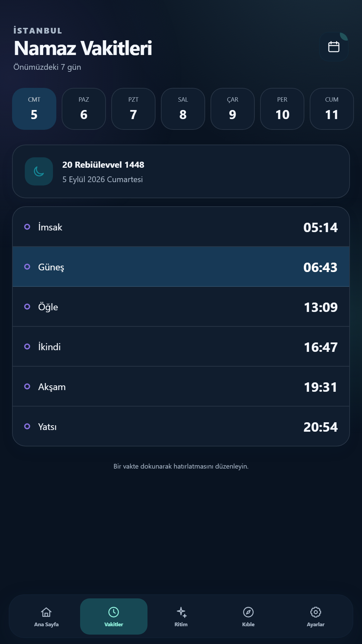
Task: Edit reminder for Akşam 19:31 row
Action: coord(181,386)
